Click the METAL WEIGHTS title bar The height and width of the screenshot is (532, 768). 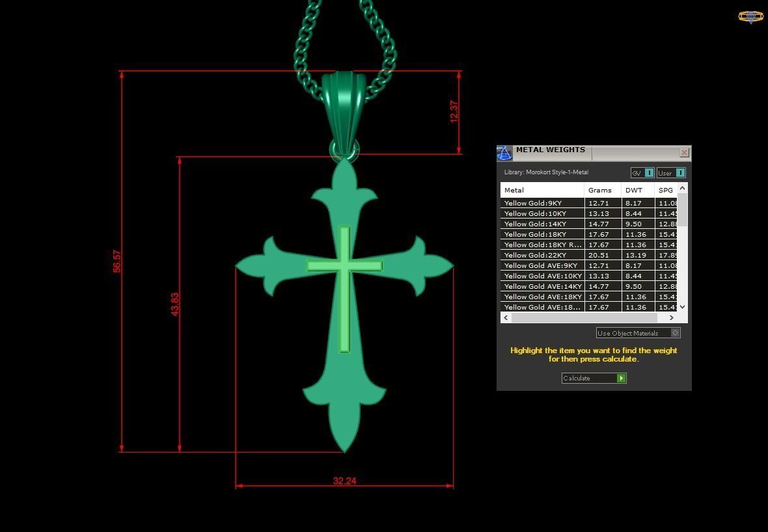point(593,153)
